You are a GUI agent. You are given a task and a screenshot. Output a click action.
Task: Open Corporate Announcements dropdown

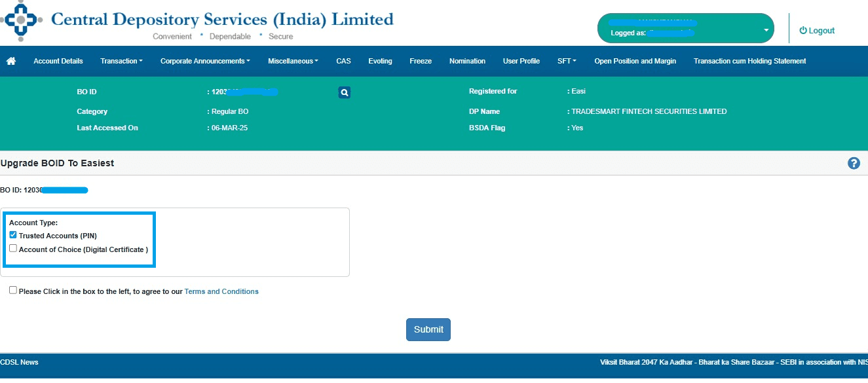(x=205, y=61)
